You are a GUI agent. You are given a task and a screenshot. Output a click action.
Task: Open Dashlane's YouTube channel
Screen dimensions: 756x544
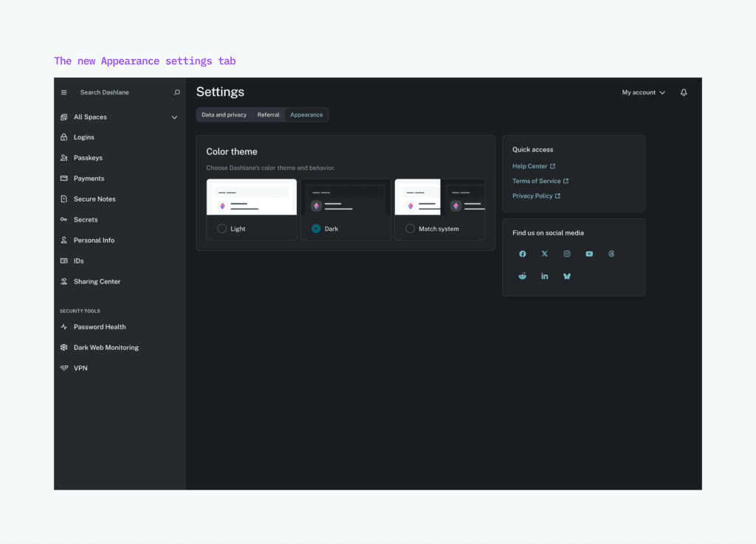click(x=588, y=253)
